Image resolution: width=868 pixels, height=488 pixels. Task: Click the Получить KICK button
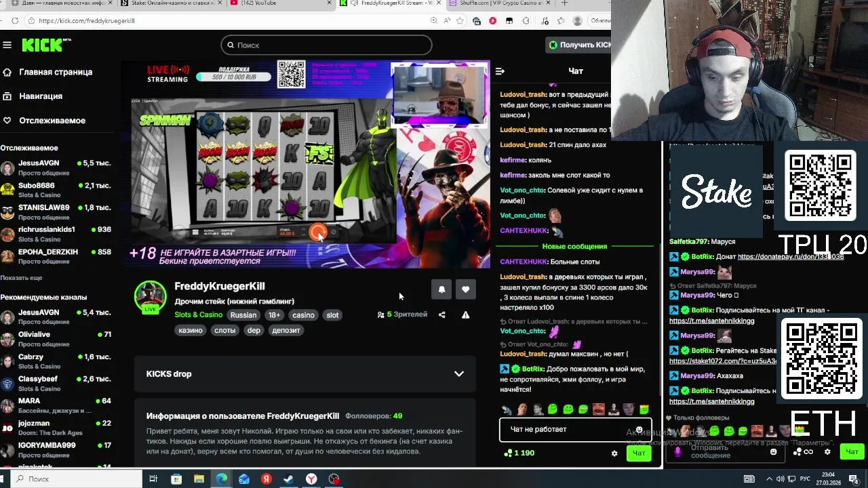pos(580,45)
